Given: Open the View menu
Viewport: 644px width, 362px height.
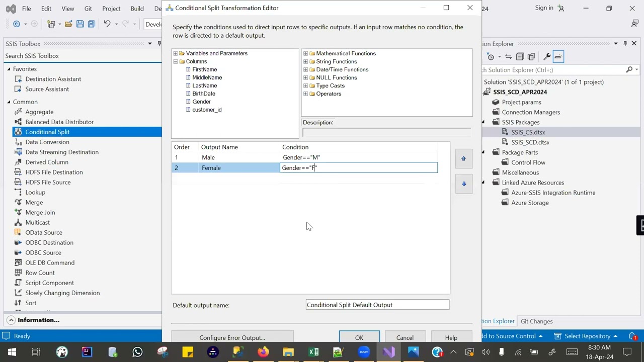Looking at the screenshot, I should [67, 9].
